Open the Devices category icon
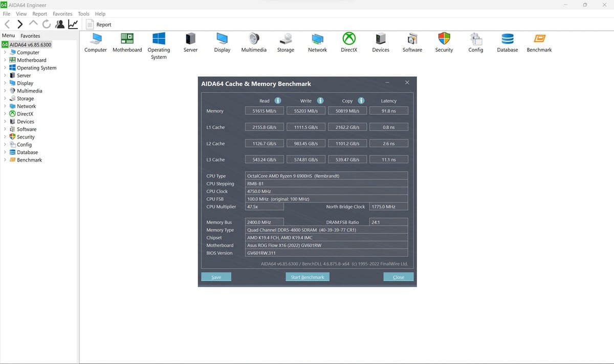The height and width of the screenshot is (364, 614). click(381, 38)
